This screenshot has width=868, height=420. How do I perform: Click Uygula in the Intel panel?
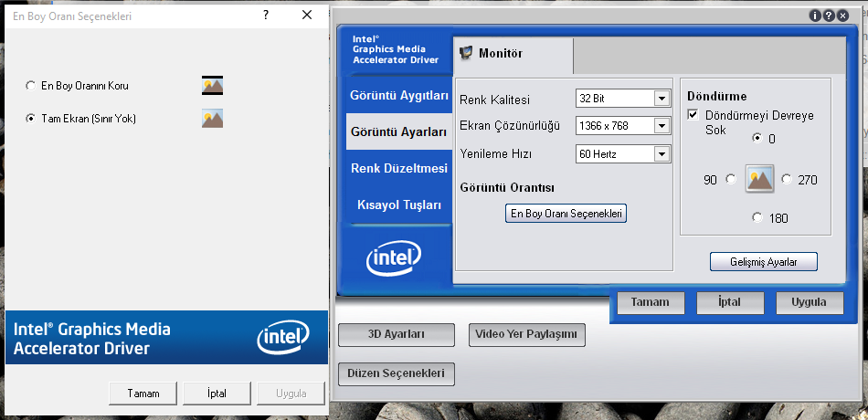pos(810,303)
